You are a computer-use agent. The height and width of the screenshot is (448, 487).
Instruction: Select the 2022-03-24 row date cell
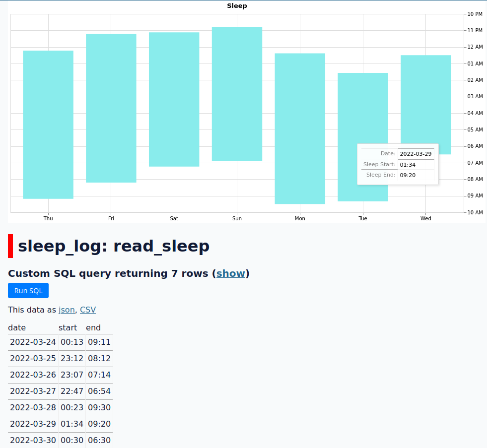pos(33,342)
